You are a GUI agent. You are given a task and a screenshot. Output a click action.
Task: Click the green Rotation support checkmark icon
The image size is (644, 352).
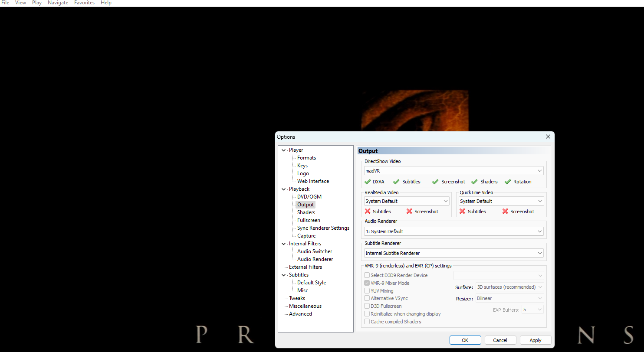coord(507,182)
